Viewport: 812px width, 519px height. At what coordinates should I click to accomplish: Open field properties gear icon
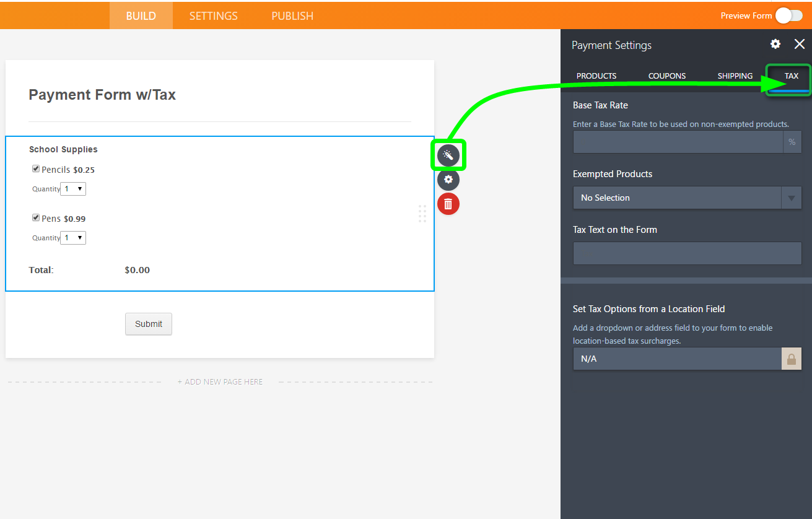tap(448, 180)
